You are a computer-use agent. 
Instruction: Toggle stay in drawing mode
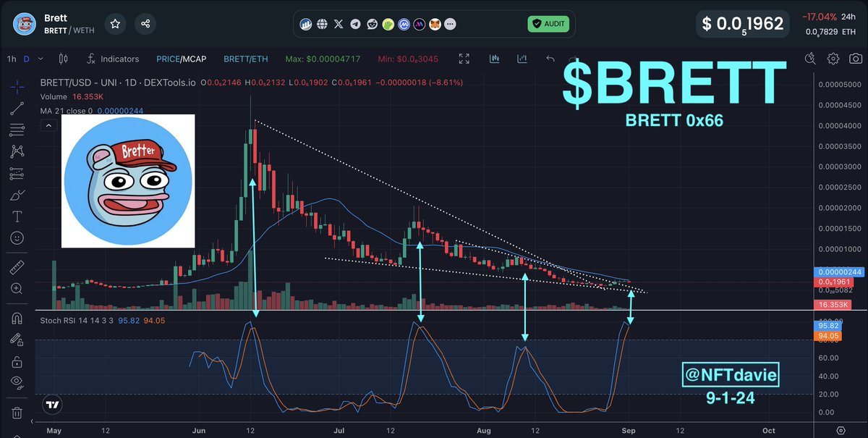[x=16, y=340]
